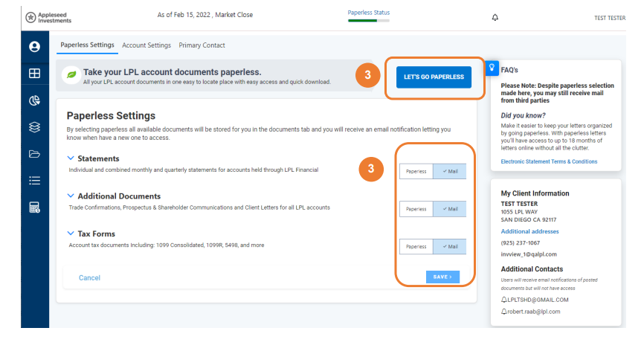Click the Let's Go Paperless button

point(434,77)
